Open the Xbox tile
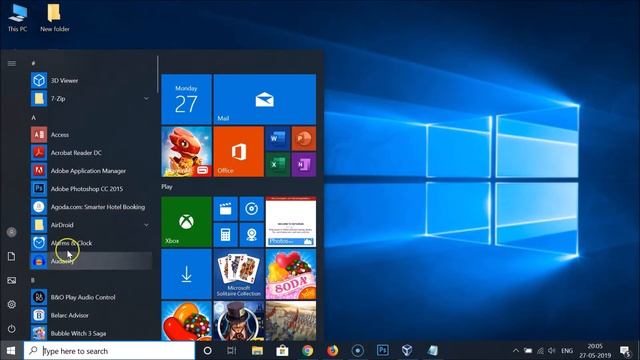This screenshot has height=360, width=640. 187,222
